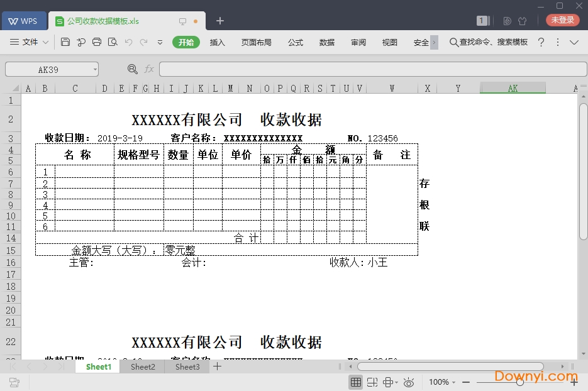Click the Insert Function fx icon
588x391 pixels.
(x=148, y=69)
